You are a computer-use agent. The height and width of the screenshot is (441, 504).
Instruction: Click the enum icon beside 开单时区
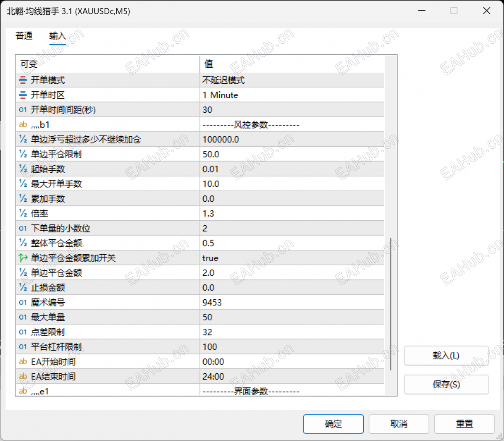[23, 95]
